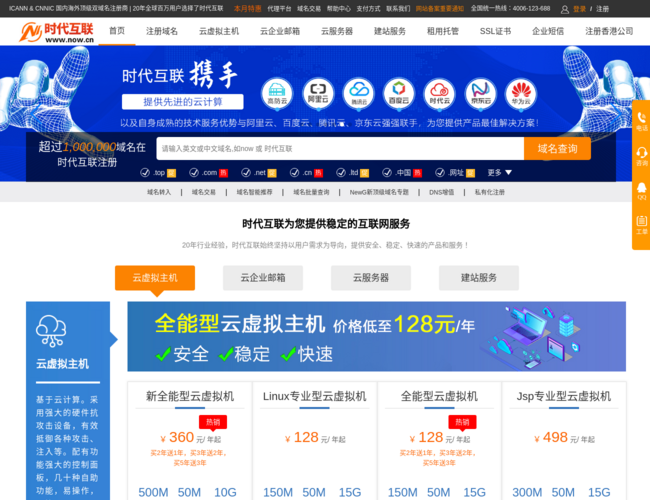Viewport: 650px width, 500px height.
Task: Open the 云服务器 navigation menu
Action: tap(337, 31)
